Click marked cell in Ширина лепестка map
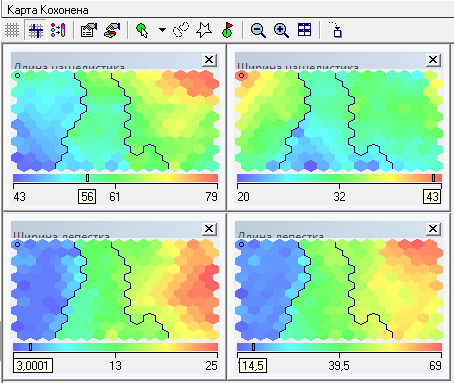 pyautogui.click(x=17, y=244)
